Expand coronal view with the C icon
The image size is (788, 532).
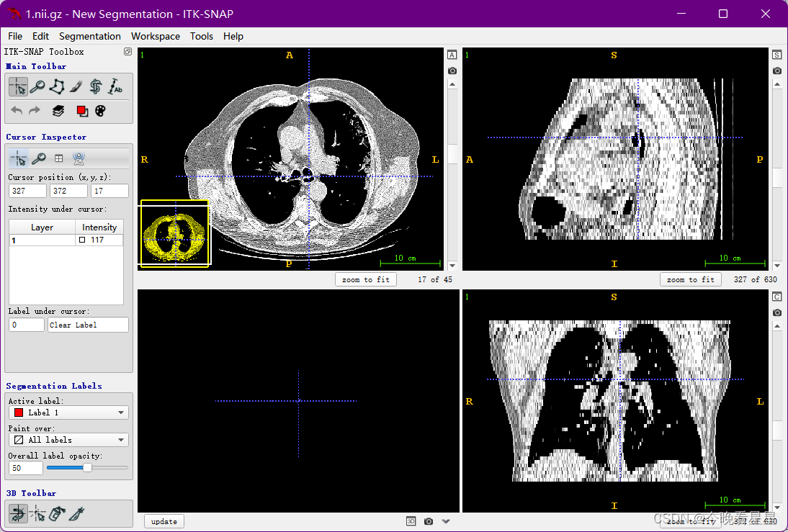[x=777, y=297]
